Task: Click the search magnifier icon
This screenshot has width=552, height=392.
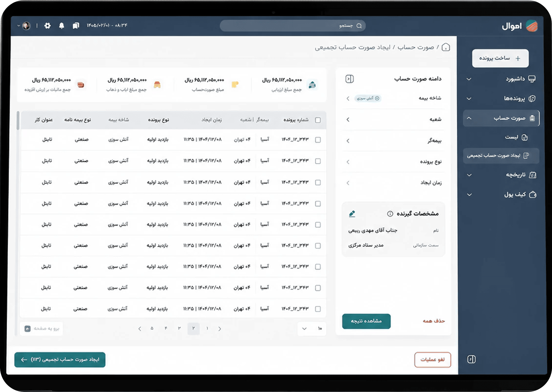Action: pyautogui.click(x=359, y=26)
